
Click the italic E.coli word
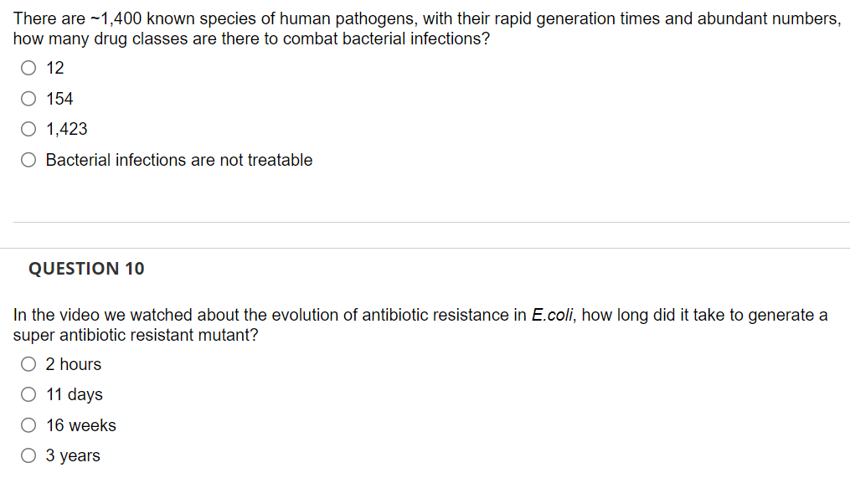(553, 315)
